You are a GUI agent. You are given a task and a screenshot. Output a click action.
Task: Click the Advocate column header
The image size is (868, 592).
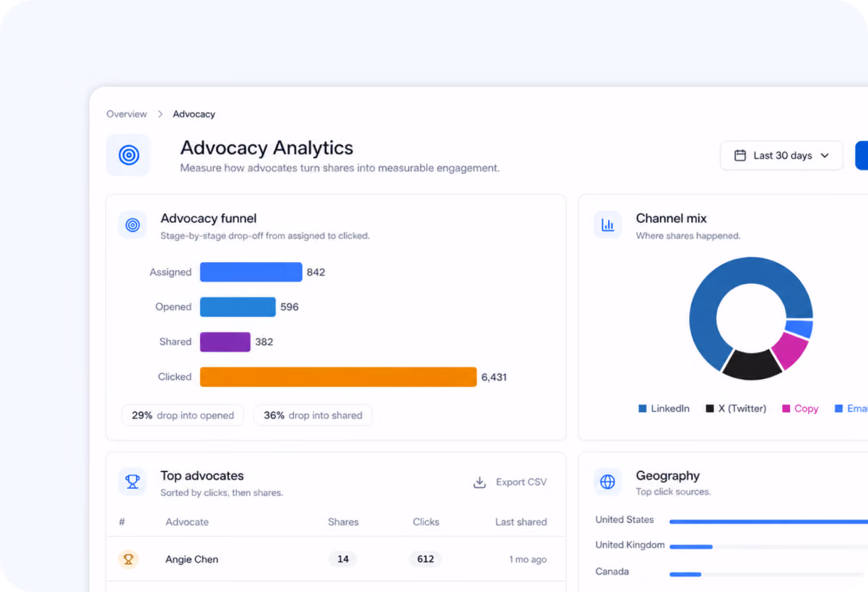(x=187, y=522)
